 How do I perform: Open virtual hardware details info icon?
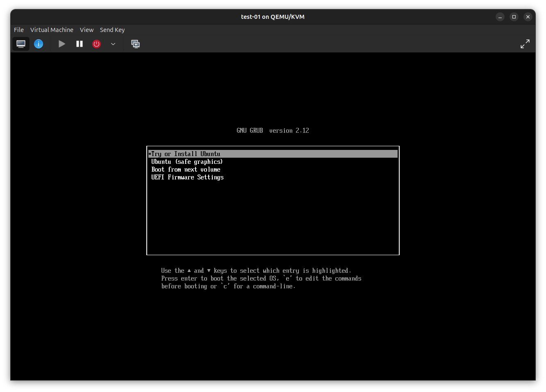[x=39, y=44]
